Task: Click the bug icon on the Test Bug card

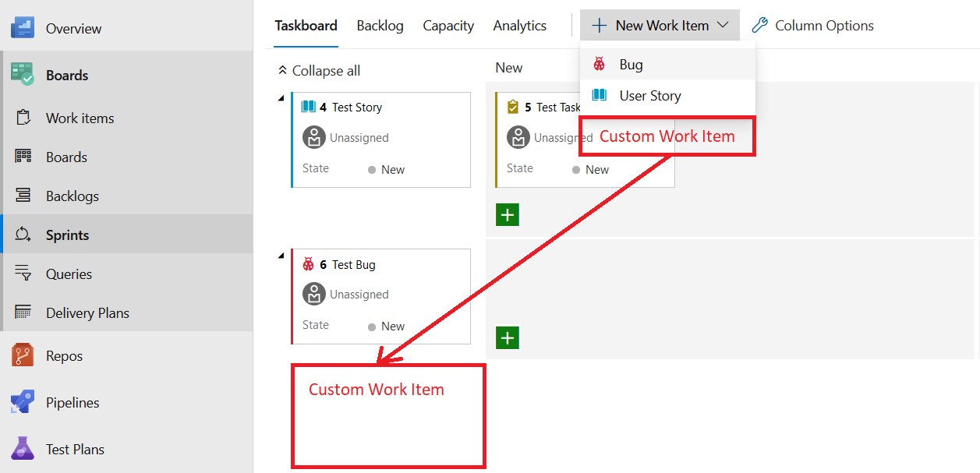Action: pos(309,264)
